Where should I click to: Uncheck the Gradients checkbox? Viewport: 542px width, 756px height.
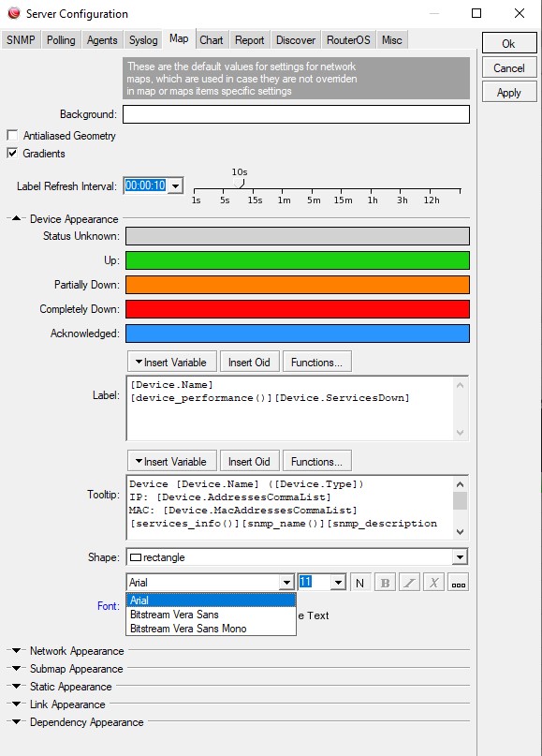coord(12,154)
